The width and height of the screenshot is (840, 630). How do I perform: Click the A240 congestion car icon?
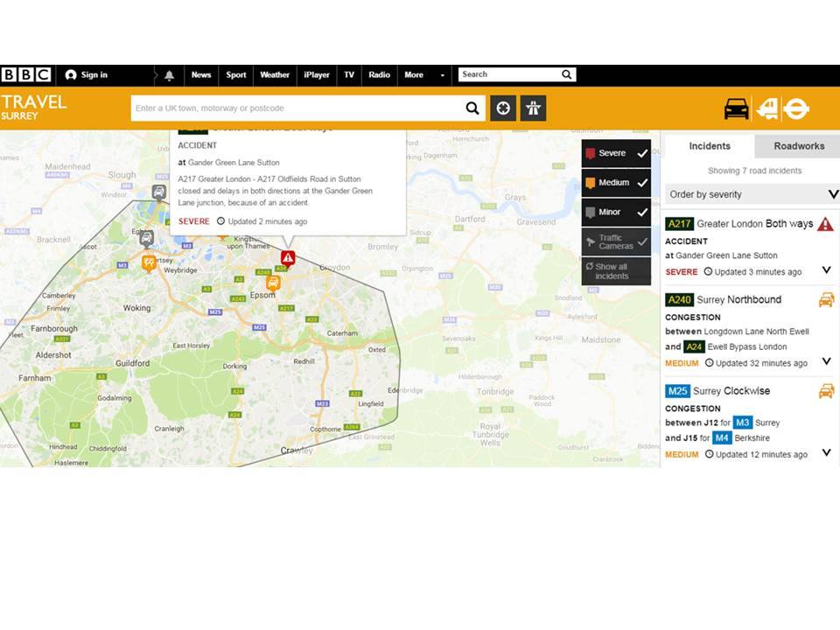pyautogui.click(x=827, y=299)
